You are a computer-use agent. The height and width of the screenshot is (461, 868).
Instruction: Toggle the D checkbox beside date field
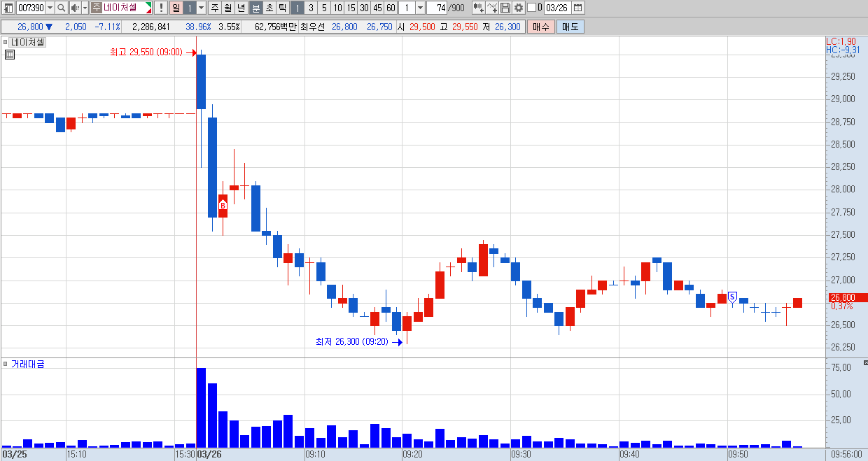coord(531,8)
